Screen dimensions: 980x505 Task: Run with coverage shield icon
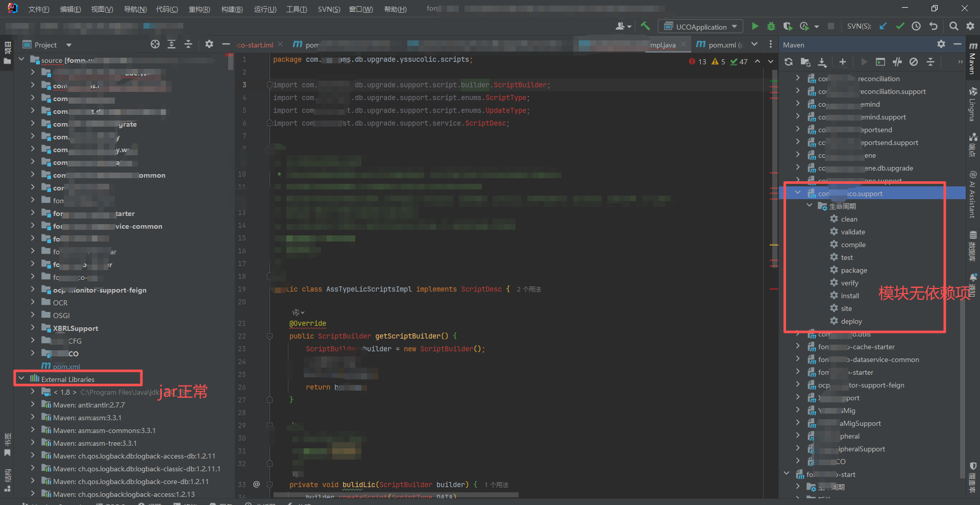tap(788, 26)
